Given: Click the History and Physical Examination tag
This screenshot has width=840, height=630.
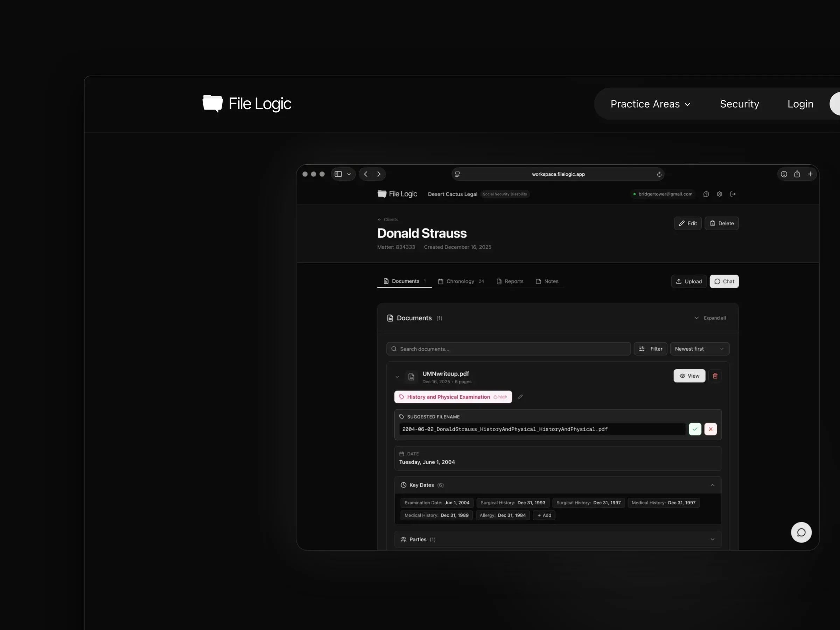Looking at the screenshot, I should pos(453,397).
